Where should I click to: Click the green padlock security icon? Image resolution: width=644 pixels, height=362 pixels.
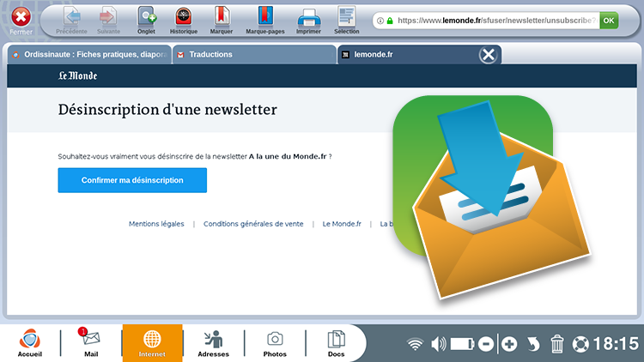(390, 21)
